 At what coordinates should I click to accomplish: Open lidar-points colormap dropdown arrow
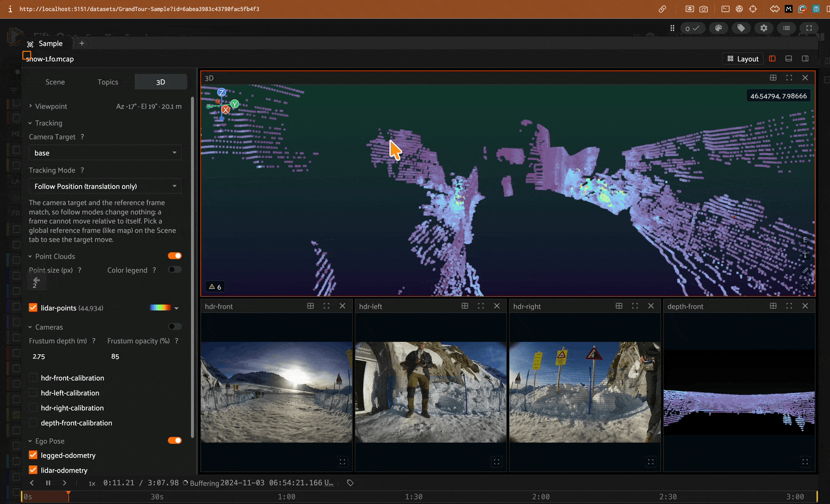click(x=177, y=308)
